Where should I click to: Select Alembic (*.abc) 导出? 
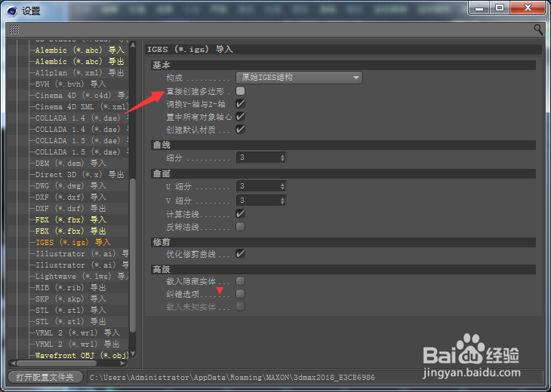[80, 61]
